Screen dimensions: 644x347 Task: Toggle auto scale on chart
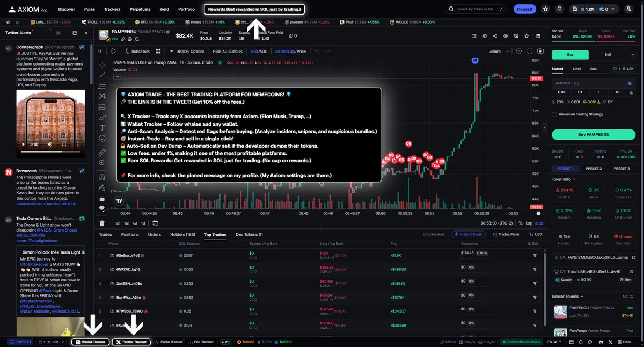point(539,223)
